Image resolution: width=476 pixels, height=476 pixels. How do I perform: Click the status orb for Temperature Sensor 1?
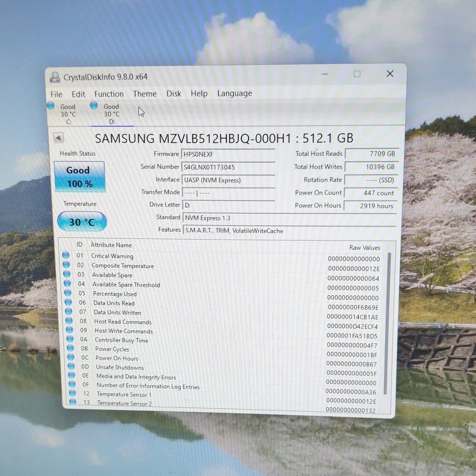72,393
